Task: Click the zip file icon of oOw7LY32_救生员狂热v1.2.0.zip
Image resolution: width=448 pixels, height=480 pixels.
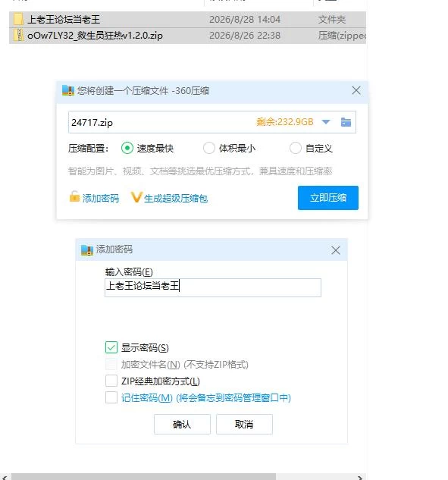Action: tap(18, 35)
